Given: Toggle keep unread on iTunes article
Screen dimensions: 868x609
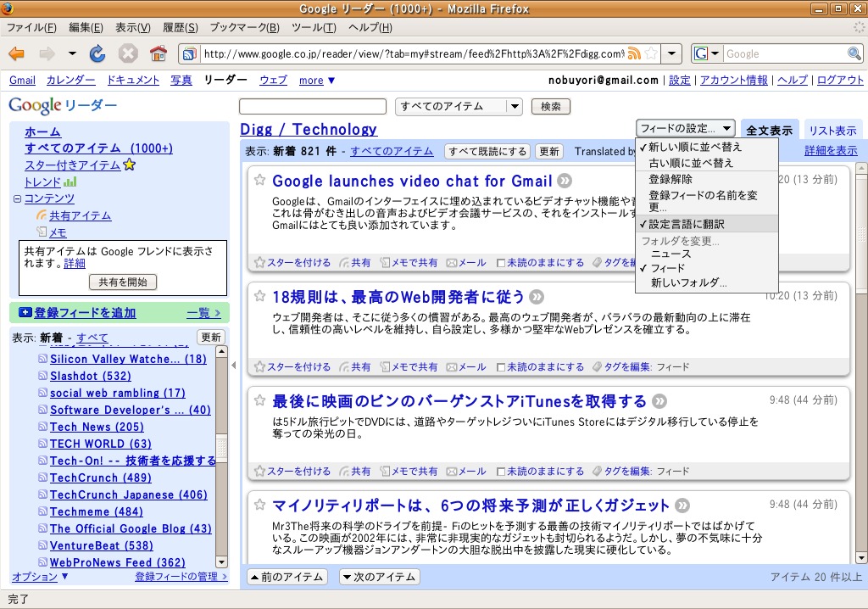Looking at the screenshot, I should pyautogui.click(x=501, y=472).
